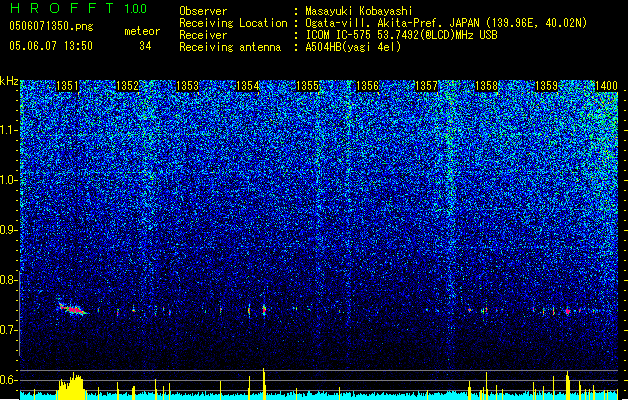The height and width of the screenshot is (400, 629).
Task: Click the meteor count value 34
Action: tap(145, 46)
